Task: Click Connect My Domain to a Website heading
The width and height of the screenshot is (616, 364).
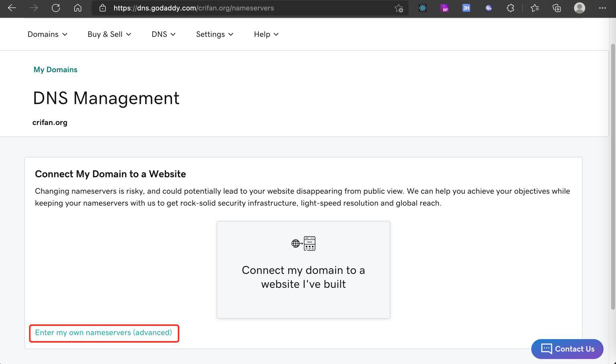Action: tap(110, 174)
